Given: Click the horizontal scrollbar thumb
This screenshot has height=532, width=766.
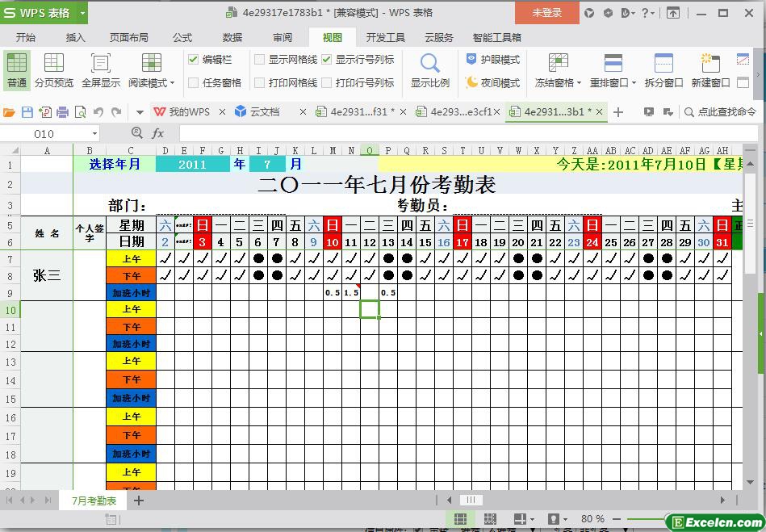Looking at the screenshot, I should click(x=471, y=500).
